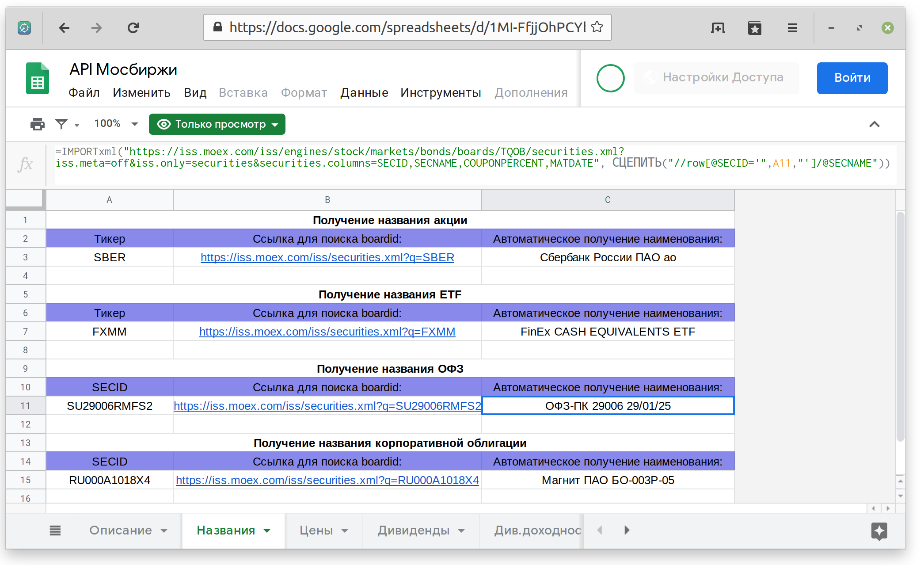Reload the page
924x565 pixels.
click(x=133, y=28)
